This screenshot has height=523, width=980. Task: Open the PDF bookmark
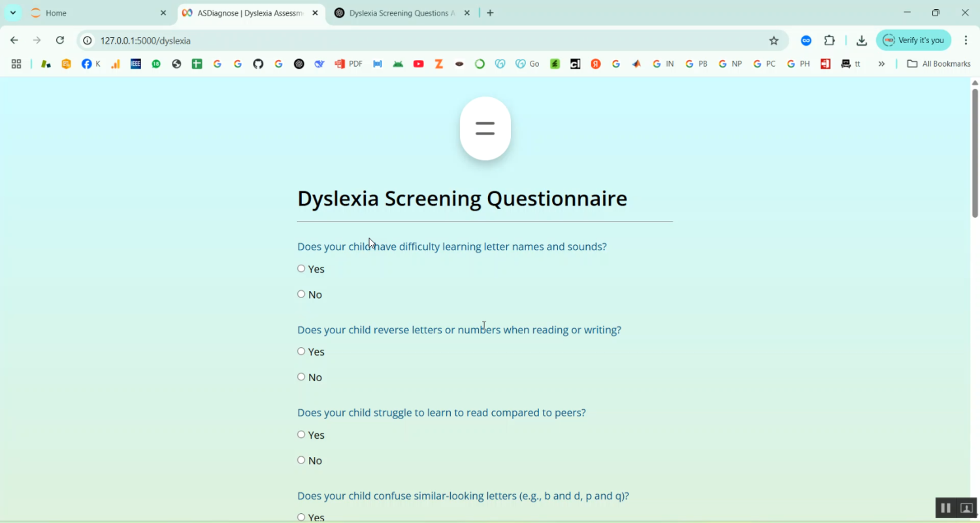(349, 64)
